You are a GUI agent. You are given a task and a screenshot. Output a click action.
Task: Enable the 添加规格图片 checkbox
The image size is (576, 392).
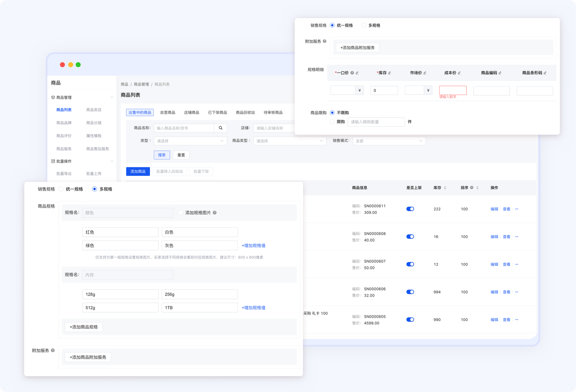click(181, 213)
